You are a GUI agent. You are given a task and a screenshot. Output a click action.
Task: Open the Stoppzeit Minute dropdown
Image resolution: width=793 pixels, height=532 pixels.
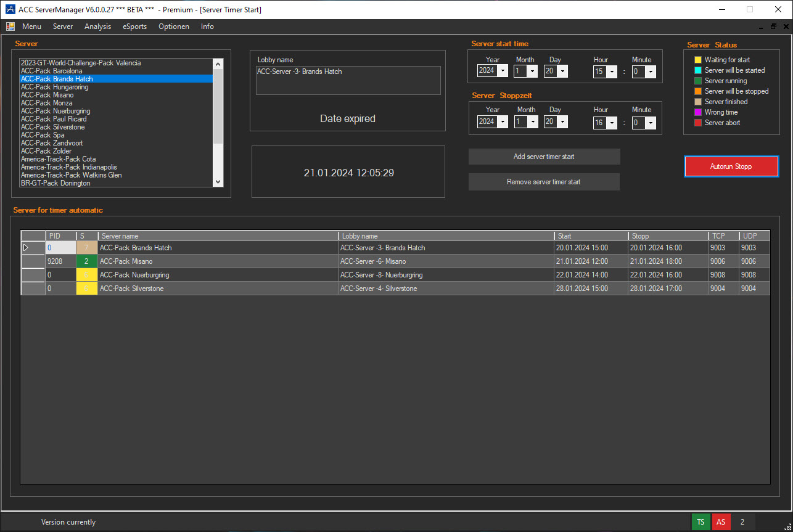click(x=650, y=123)
